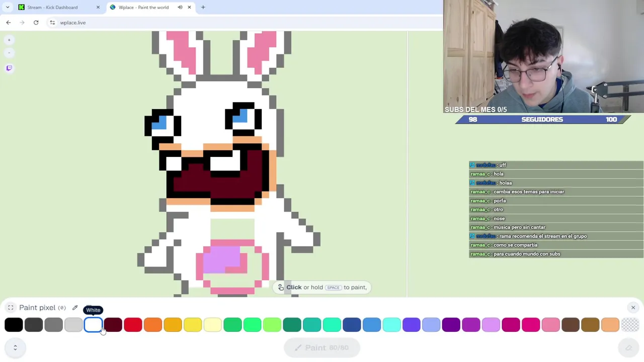This screenshot has width=644, height=362.
Task: Pick the periwinkle color swatch
Action: click(431, 325)
